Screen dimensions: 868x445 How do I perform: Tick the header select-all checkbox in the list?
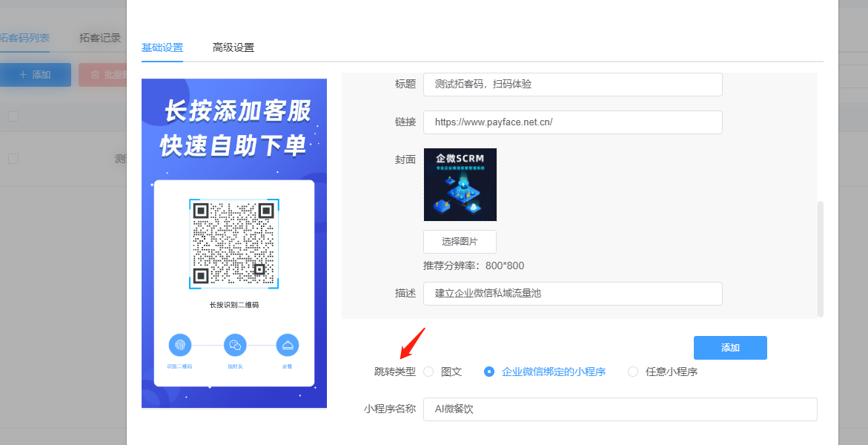point(13,116)
